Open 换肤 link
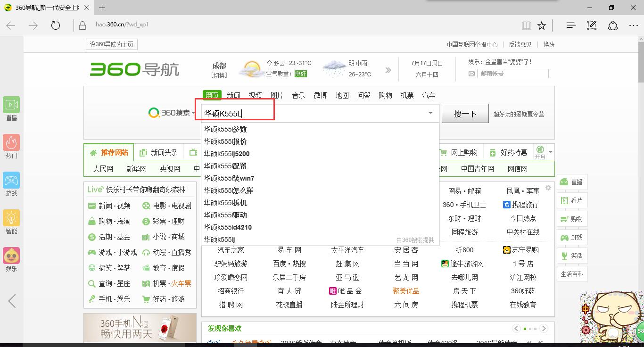The image size is (644, 347). (x=549, y=44)
